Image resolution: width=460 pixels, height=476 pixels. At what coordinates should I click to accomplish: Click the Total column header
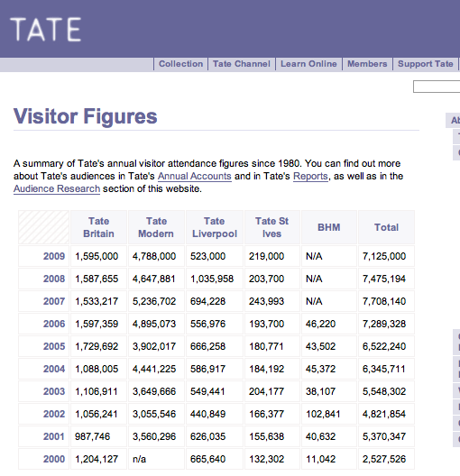386,227
